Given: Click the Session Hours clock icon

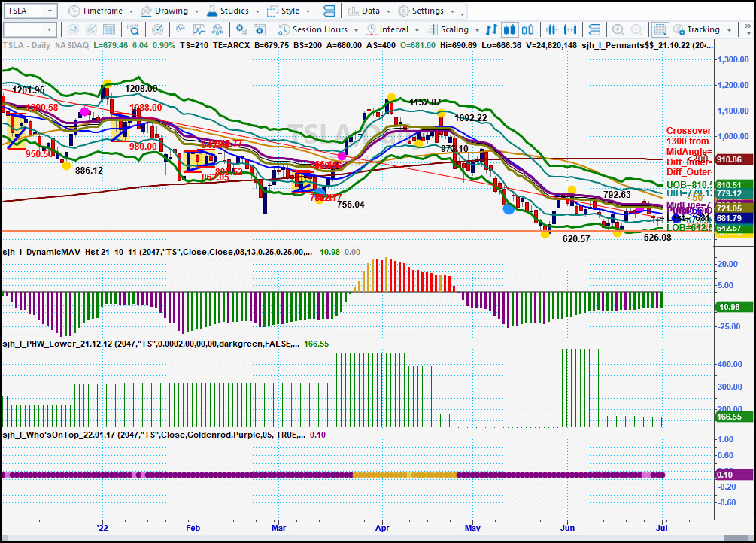Looking at the screenshot, I should coord(284,30).
